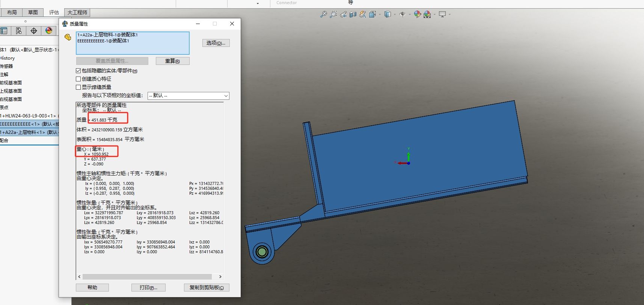The image size is (644, 305).
Task: Tick the 显示焊缝质量 checkbox
Action: click(x=78, y=87)
